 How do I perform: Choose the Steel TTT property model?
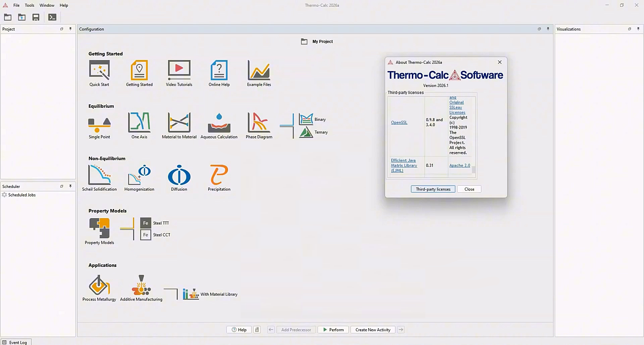click(155, 223)
